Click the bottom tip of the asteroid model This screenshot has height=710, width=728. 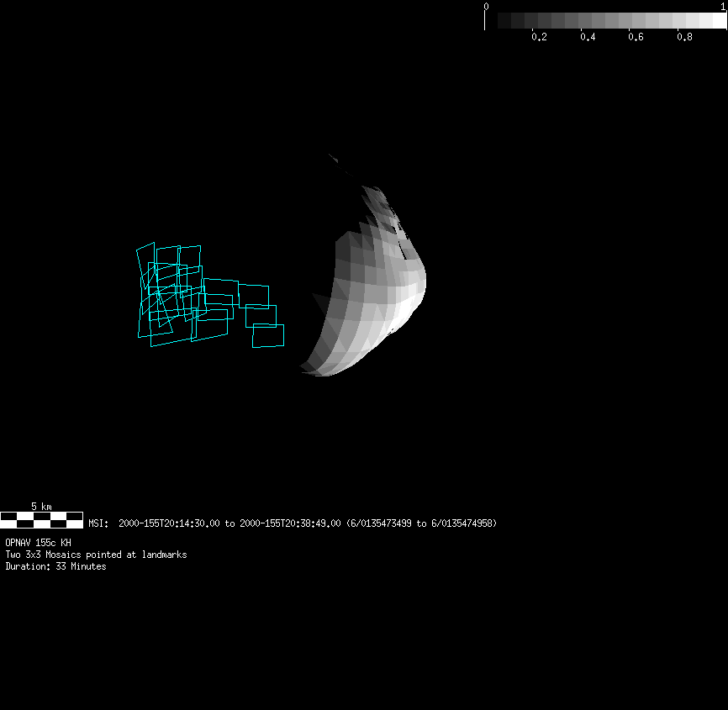point(318,372)
